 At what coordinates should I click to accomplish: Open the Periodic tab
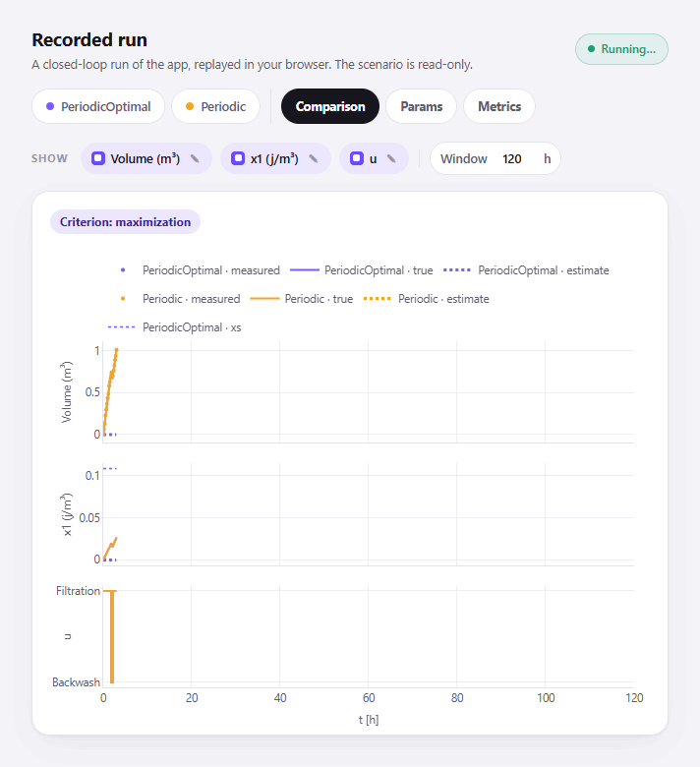(x=215, y=106)
